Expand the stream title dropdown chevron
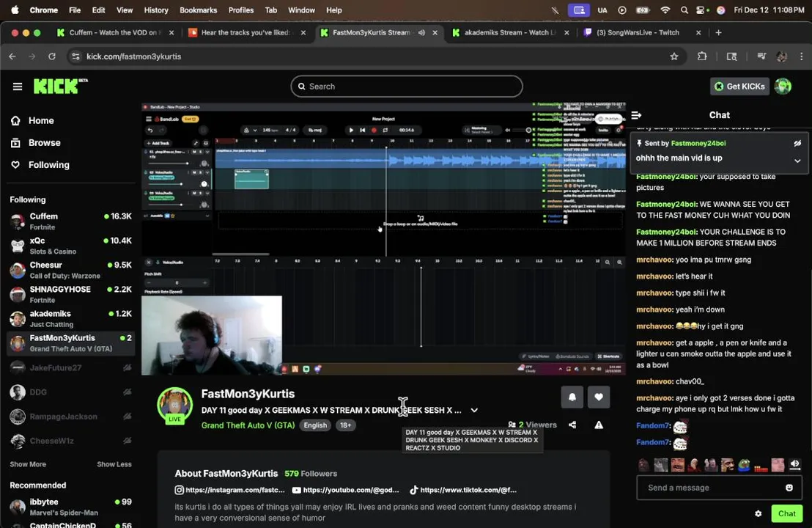Screen dimensions: 812x528 (x=474, y=411)
